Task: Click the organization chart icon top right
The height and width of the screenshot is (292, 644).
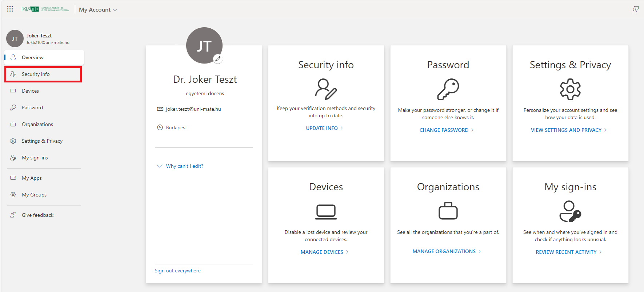Action: (635, 9)
